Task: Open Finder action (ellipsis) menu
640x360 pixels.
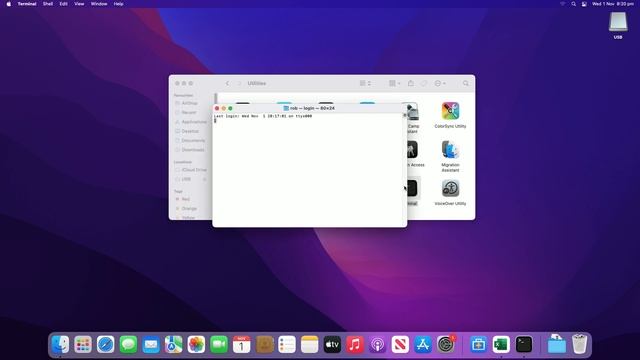Action: point(440,83)
